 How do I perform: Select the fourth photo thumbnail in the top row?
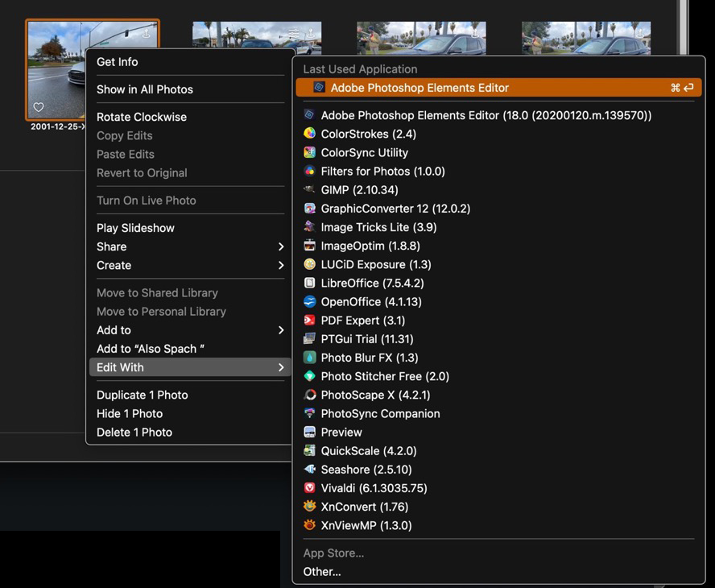click(x=586, y=37)
